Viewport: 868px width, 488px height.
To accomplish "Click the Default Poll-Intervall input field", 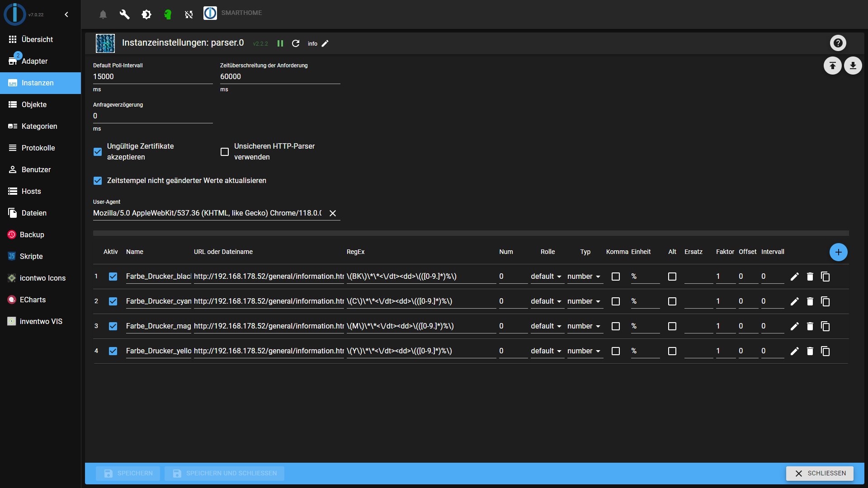I will (152, 77).
